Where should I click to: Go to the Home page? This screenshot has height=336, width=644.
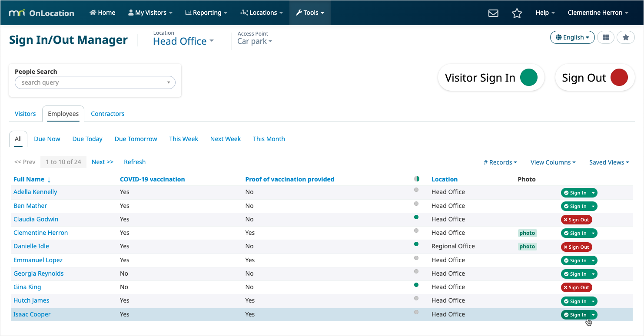103,13
